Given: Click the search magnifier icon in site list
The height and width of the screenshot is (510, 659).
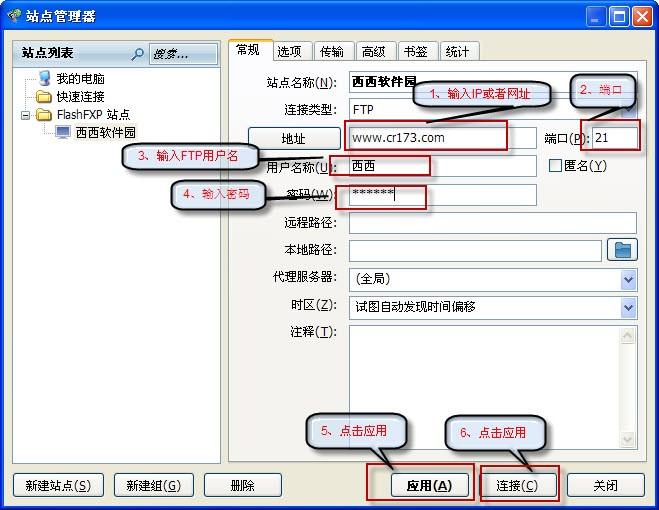Looking at the screenshot, I should click(137, 54).
